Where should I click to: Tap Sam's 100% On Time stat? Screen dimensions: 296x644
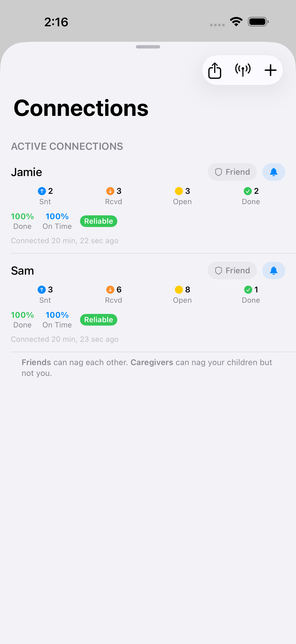tap(57, 319)
